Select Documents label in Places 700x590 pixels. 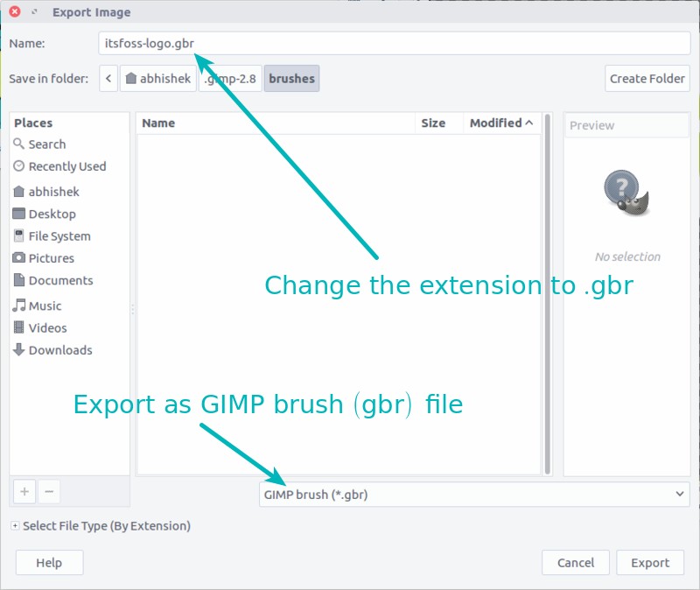pos(60,280)
